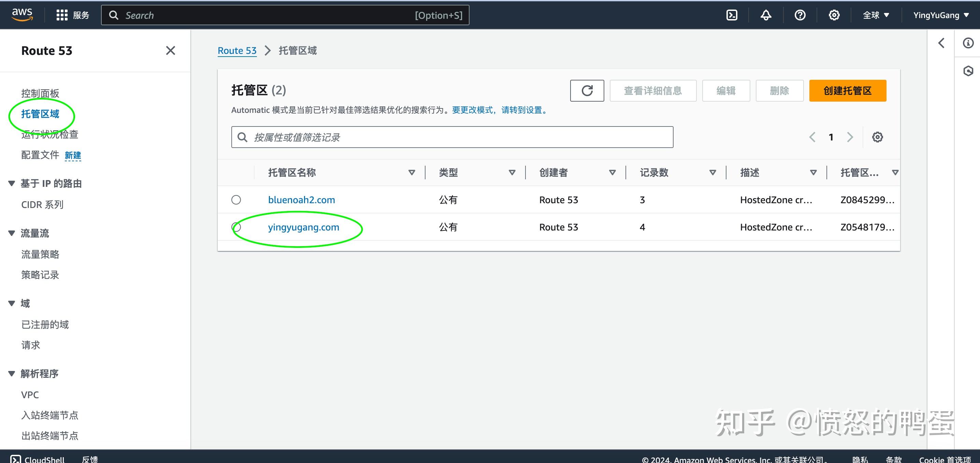Open the AWS home logo

[22, 14]
